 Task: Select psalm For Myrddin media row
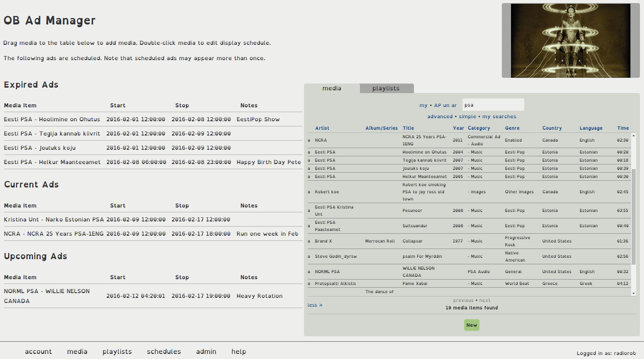[x=469, y=256]
